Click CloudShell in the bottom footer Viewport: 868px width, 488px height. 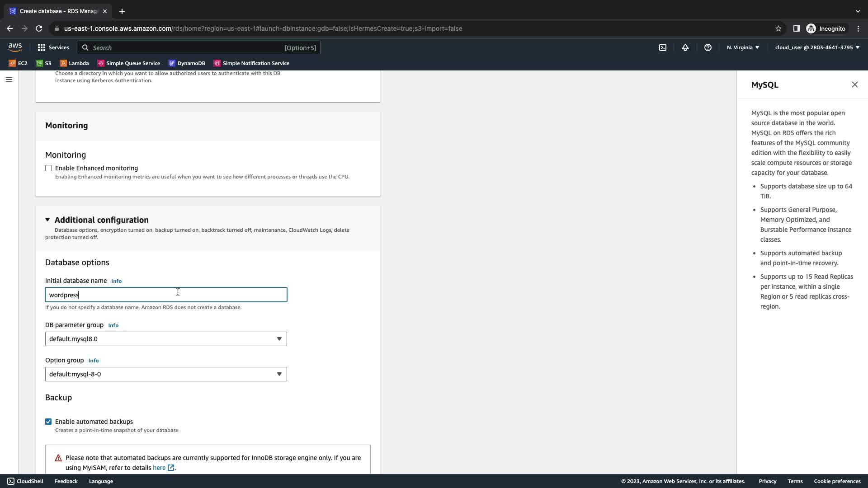[x=25, y=481]
